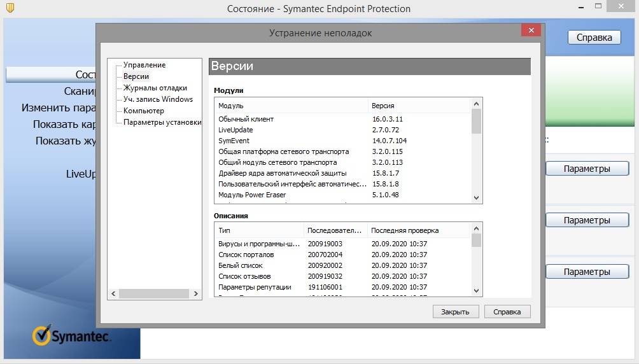Select Управление in the tree

point(144,65)
